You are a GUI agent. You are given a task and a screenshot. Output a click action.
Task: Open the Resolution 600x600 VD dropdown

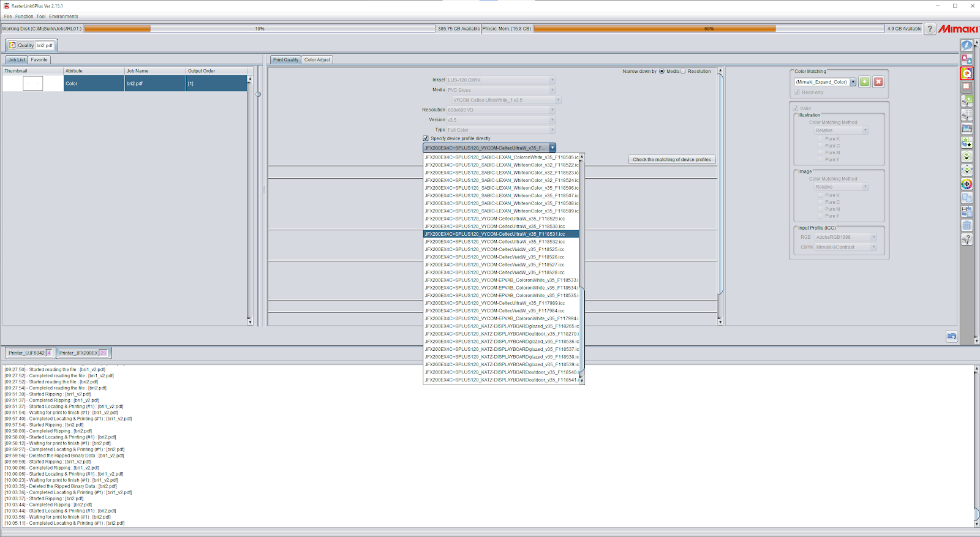pos(500,110)
